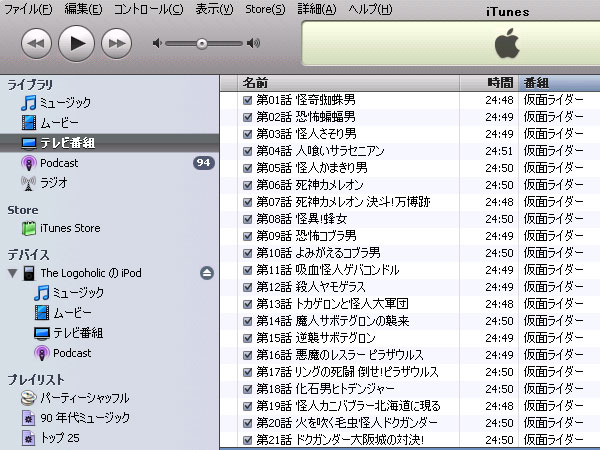Screen dimensions: 600x450
Task: Select episode 第18話 化石男ヒトデンジャー
Action: [325, 389]
